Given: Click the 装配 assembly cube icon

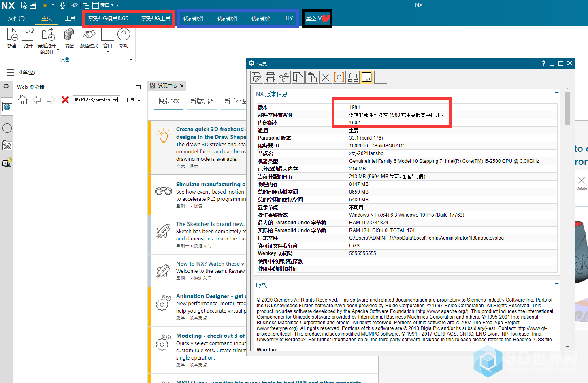Looking at the screenshot, I should 69,38.
